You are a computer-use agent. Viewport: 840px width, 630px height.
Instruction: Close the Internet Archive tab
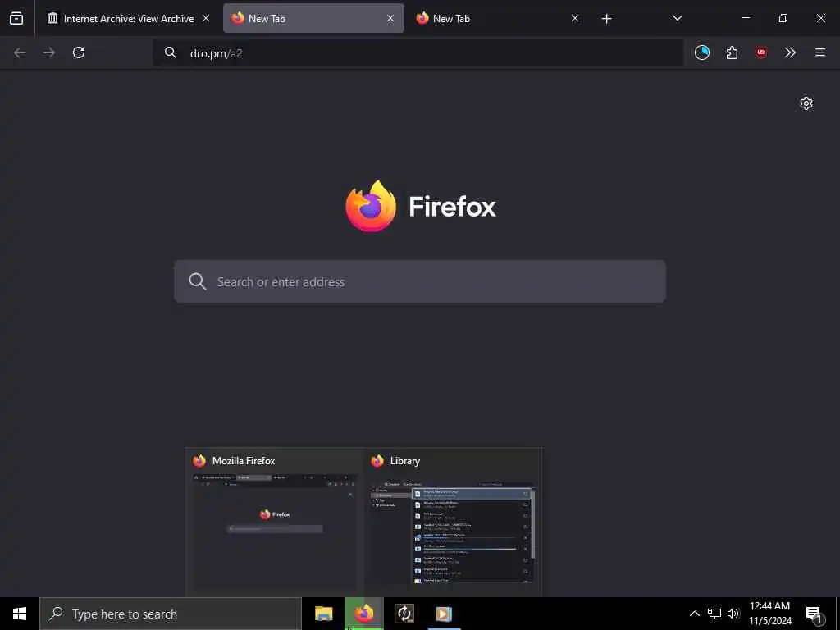(x=206, y=18)
